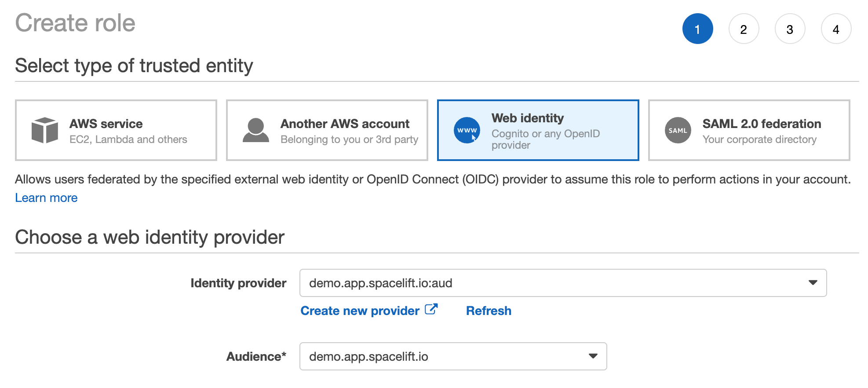Jump to step 2 circle
Viewport: 868px width, 388px height.
(744, 29)
